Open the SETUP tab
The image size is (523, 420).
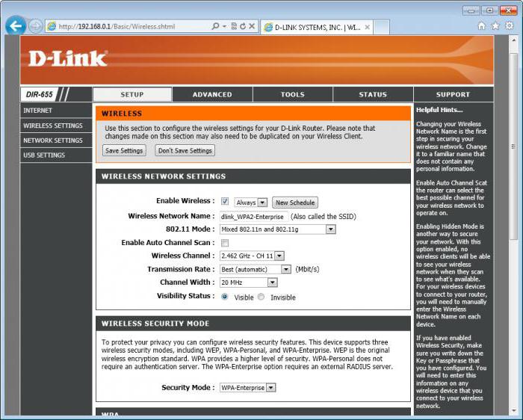(132, 94)
